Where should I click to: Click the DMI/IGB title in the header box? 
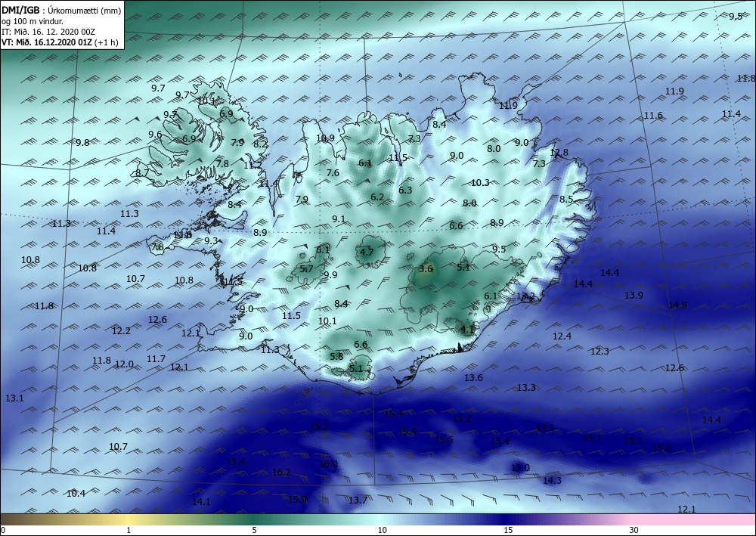click(20, 10)
